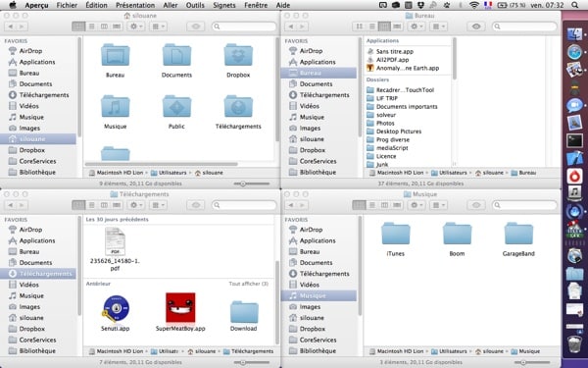Switch Téléchargements window to list view
This screenshot has height=368, width=588.
(91, 205)
